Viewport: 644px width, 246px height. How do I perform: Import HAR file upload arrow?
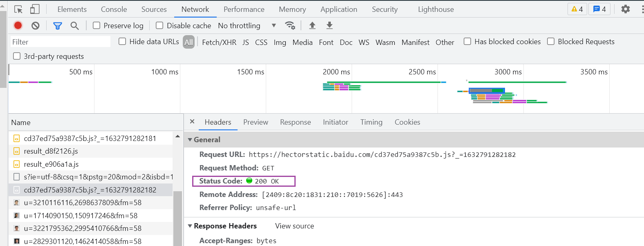pyautogui.click(x=312, y=25)
